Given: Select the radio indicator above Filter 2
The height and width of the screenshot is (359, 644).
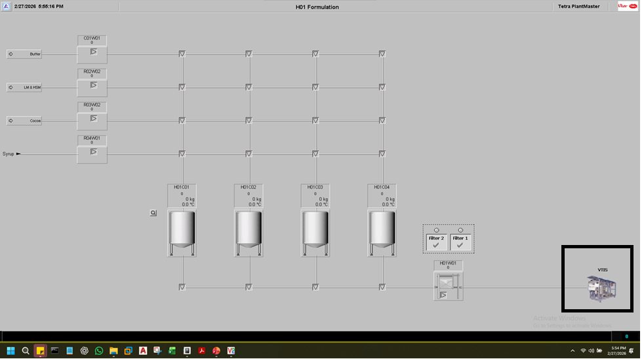Looking at the screenshot, I should 437,230.
